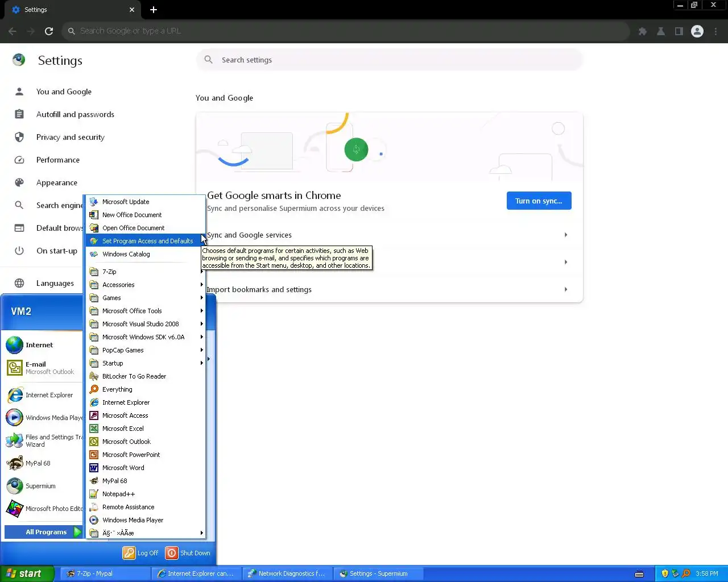Switch to Settings - Supermium taskbar item

(x=378, y=573)
